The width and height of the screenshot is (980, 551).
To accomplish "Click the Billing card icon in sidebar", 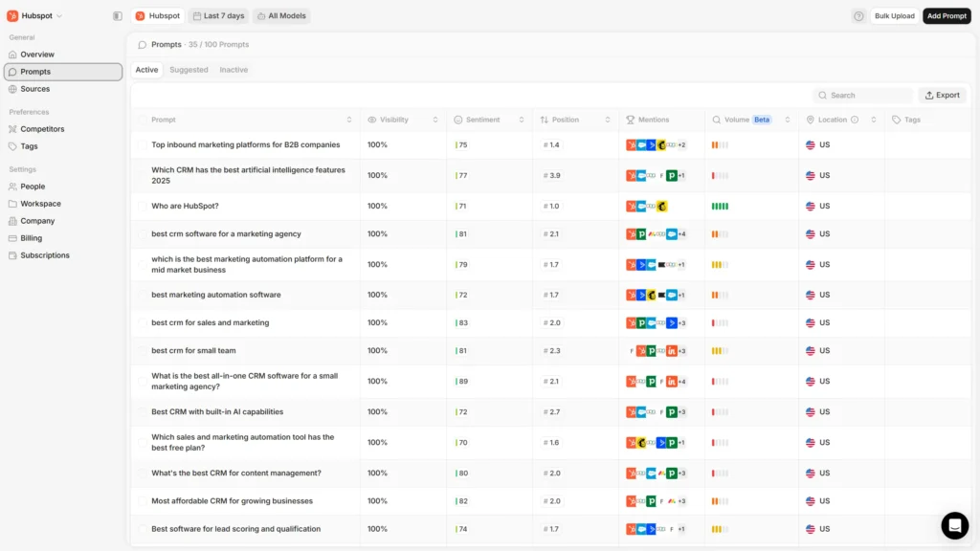I will tap(12, 238).
